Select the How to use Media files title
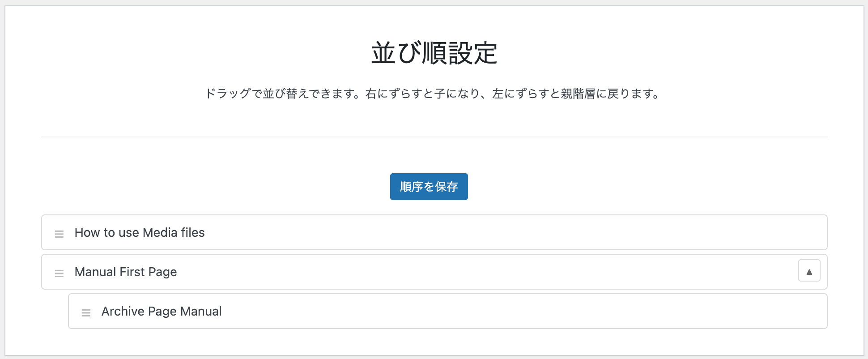 click(x=140, y=233)
